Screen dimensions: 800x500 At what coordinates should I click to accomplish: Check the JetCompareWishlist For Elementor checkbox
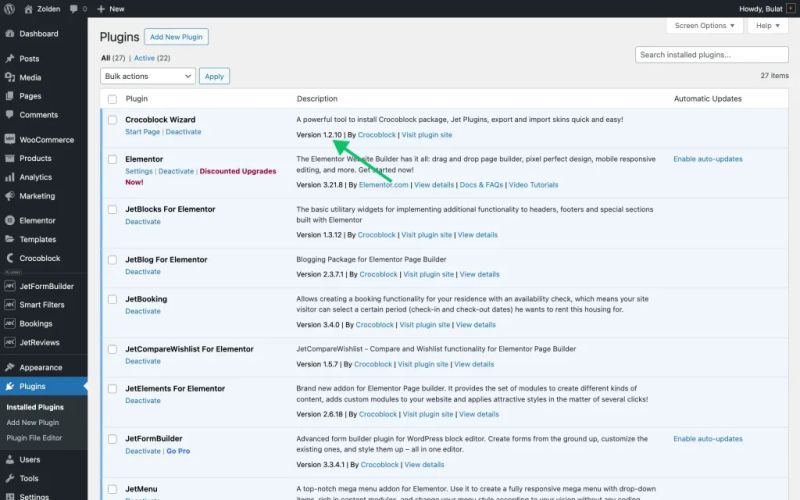pos(112,349)
